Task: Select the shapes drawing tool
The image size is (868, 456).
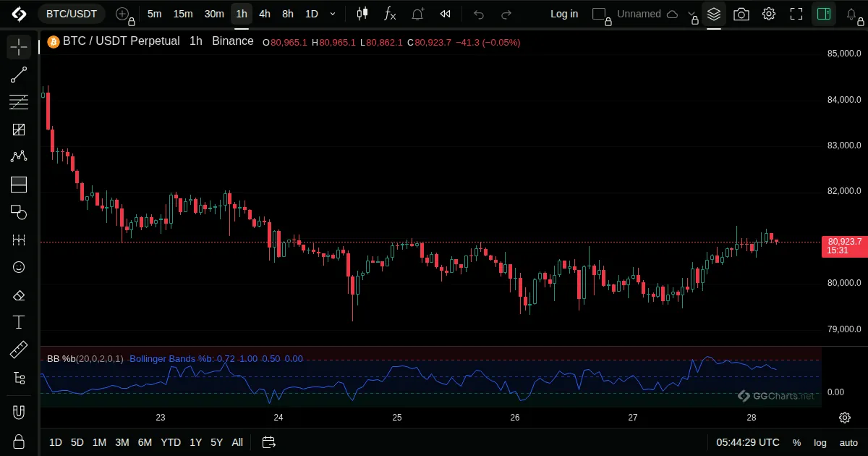Action: [x=19, y=212]
